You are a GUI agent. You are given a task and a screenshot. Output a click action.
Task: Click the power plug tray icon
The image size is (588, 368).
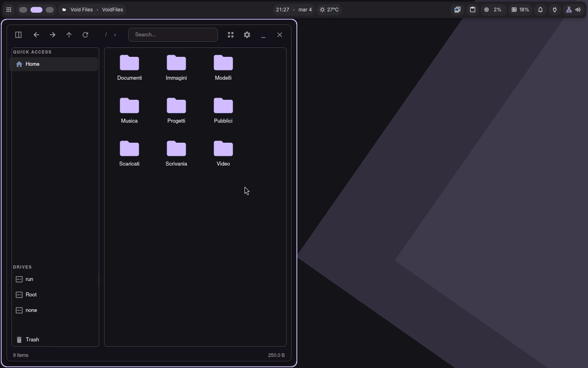(x=555, y=10)
